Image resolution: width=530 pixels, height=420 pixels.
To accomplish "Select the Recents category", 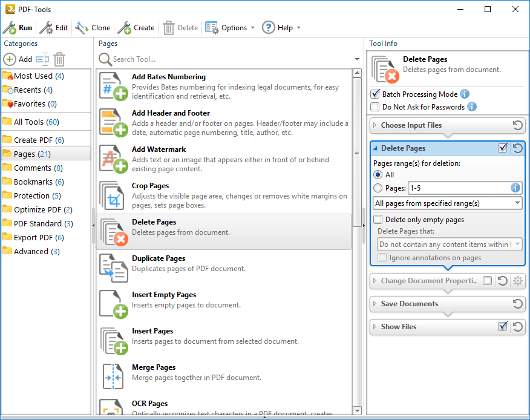I will (x=46, y=90).
